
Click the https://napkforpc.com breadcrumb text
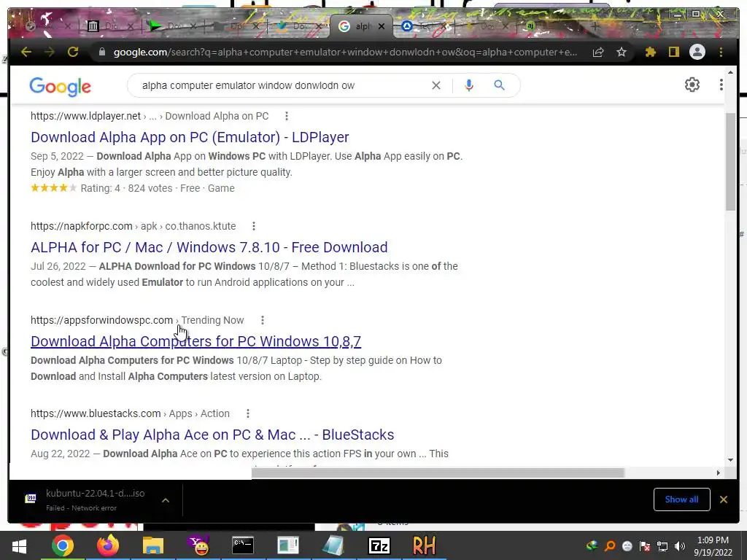[82, 226]
